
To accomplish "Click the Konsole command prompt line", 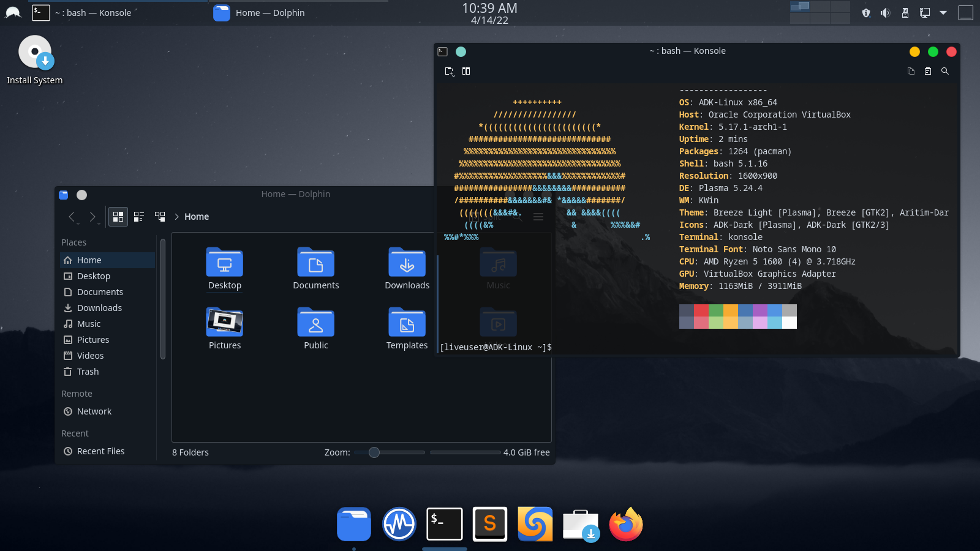I will tap(496, 347).
